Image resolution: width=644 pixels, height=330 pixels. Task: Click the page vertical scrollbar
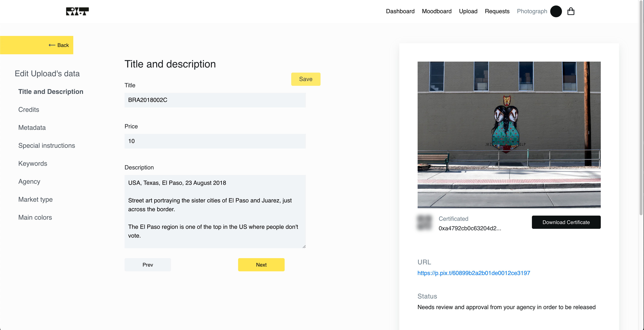641,108
